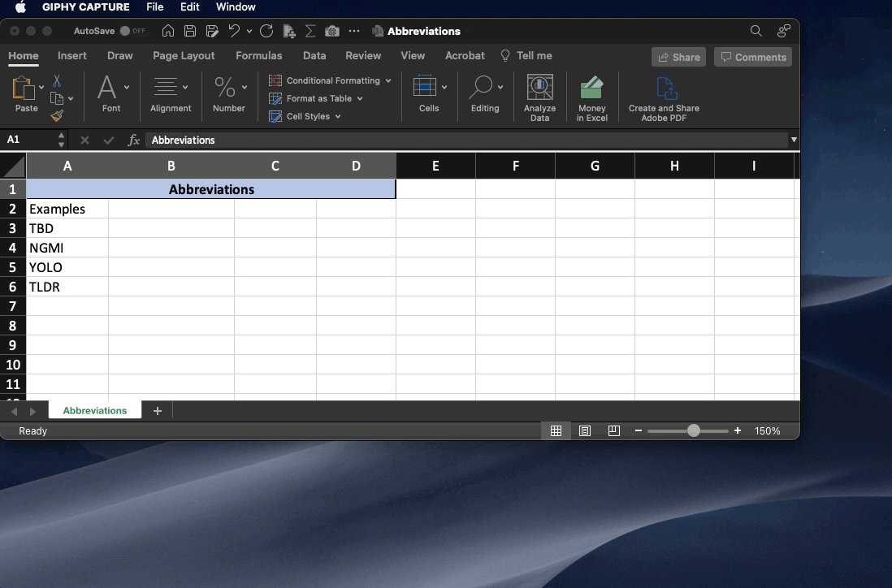Click the AutoSum sigma icon
The image size is (892, 588).
tap(310, 31)
